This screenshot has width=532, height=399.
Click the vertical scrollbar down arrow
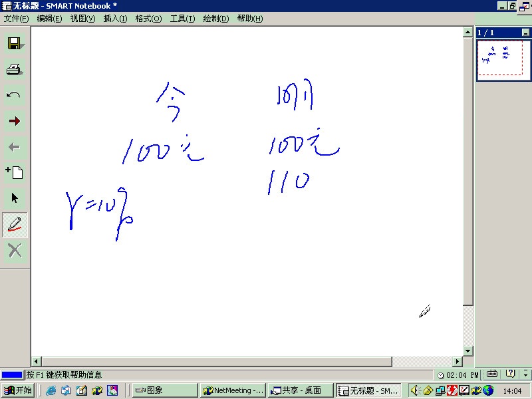pyautogui.click(x=468, y=351)
